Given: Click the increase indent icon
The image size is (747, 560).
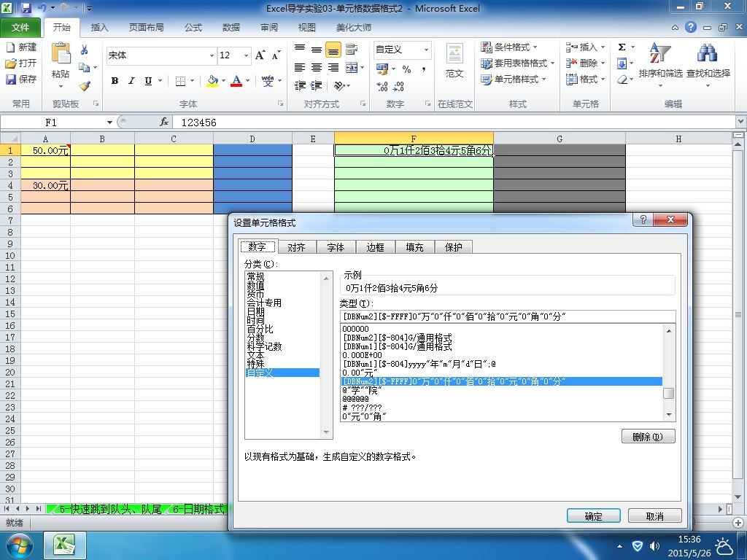Looking at the screenshot, I should [317, 86].
